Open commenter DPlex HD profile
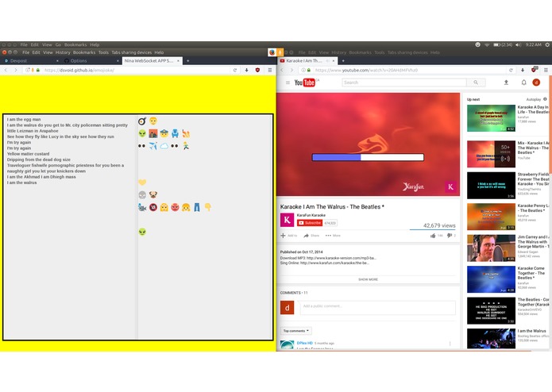Screen dimensions: 552x392 click(x=304, y=343)
